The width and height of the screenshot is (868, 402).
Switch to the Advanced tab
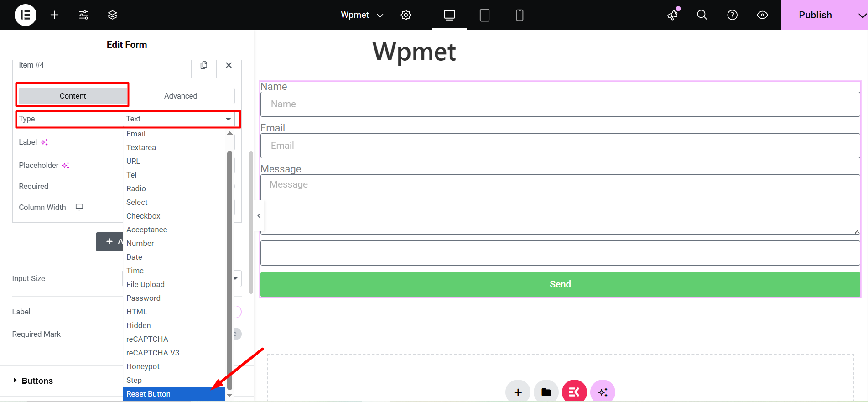point(181,96)
